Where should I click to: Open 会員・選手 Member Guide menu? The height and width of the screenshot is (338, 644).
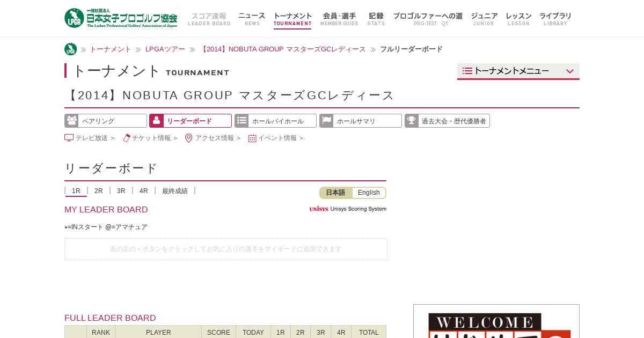339,19
